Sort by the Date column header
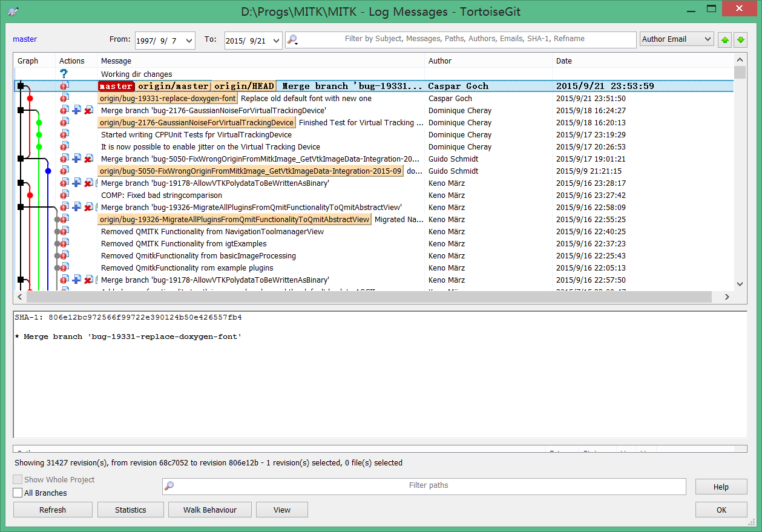 tap(643, 61)
